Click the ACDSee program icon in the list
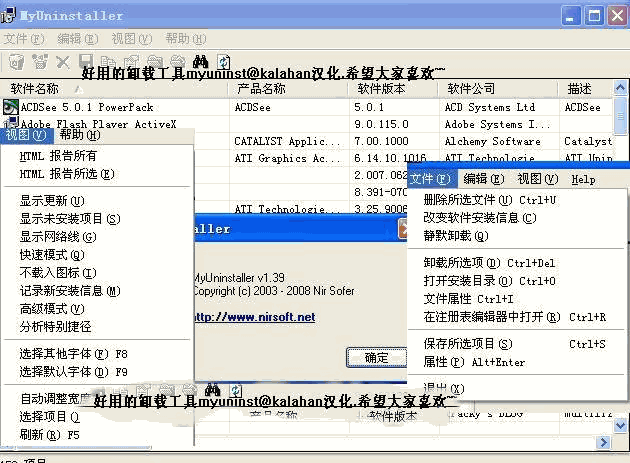630x463 pixels. point(10,107)
